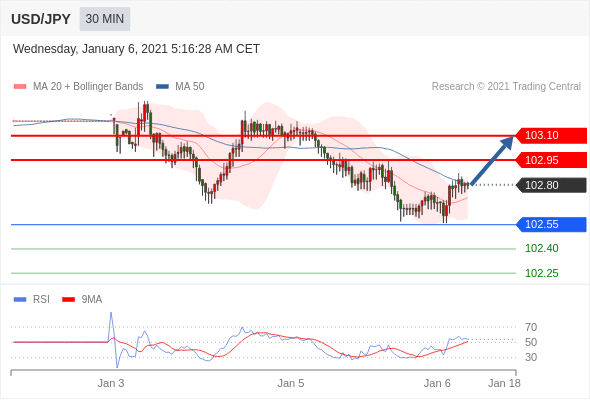
Task: Select the 102.95 resistance price tag
Action: (550, 160)
